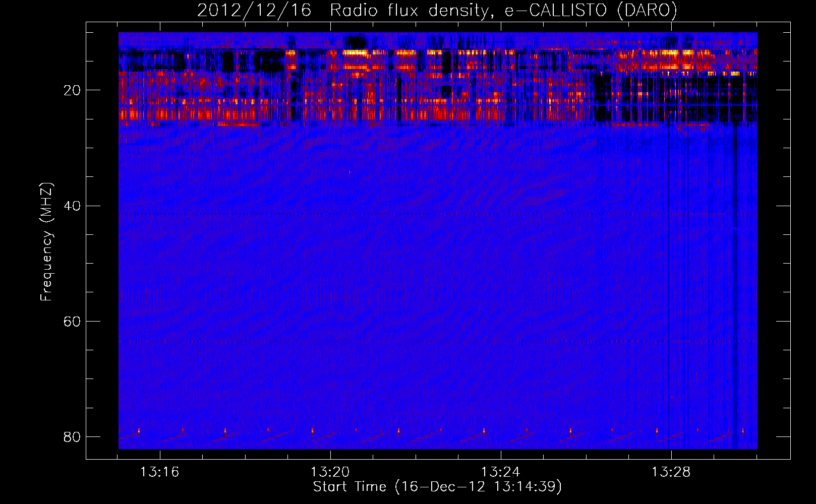Click the 60 MHz frequency tick label
The image size is (816, 504).
tap(72, 321)
